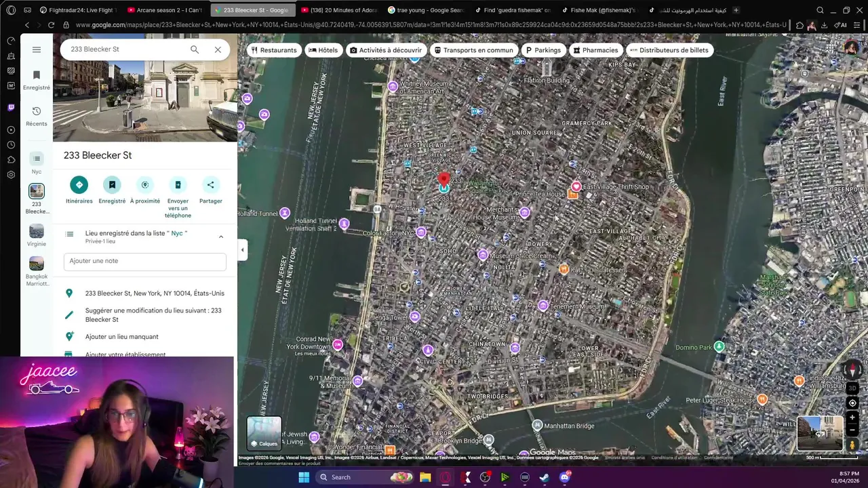
Task: Open the Nyc list link
Action: 177,233
